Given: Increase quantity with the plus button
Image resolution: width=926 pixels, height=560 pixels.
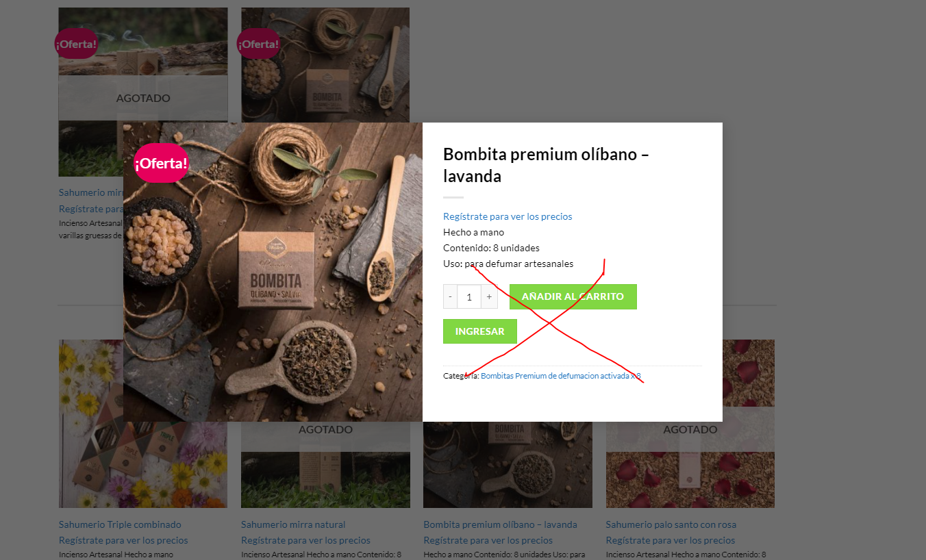Looking at the screenshot, I should pyautogui.click(x=489, y=296).
